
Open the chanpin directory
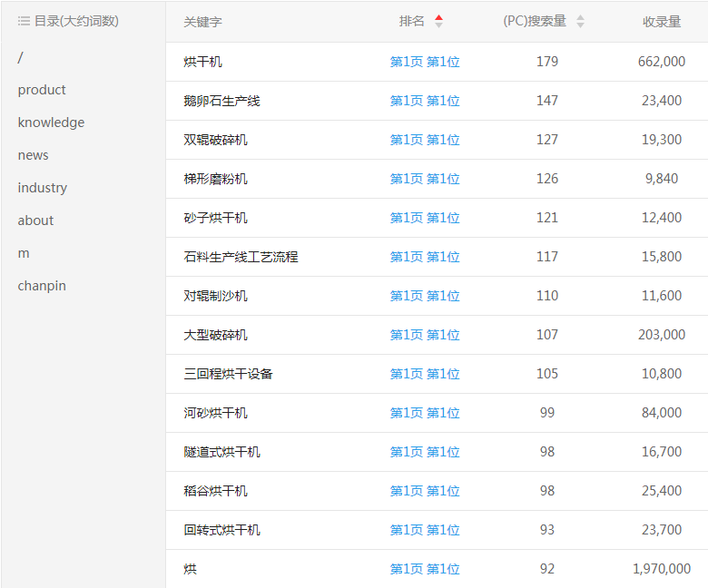pos(42,286)
